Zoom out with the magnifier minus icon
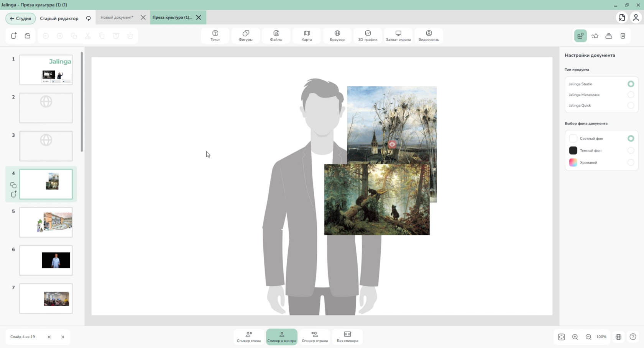This screenshot has height=348, width=644. pos(588,337)
